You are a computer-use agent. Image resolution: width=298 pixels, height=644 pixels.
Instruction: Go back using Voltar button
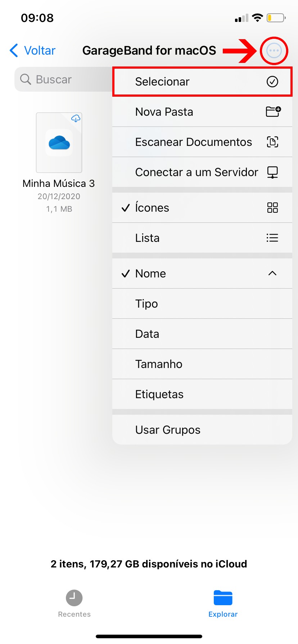coord(33,51)
